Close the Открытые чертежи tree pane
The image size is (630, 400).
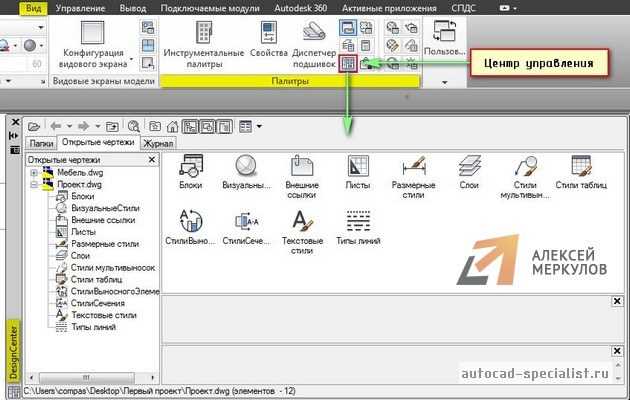[157, 158]
